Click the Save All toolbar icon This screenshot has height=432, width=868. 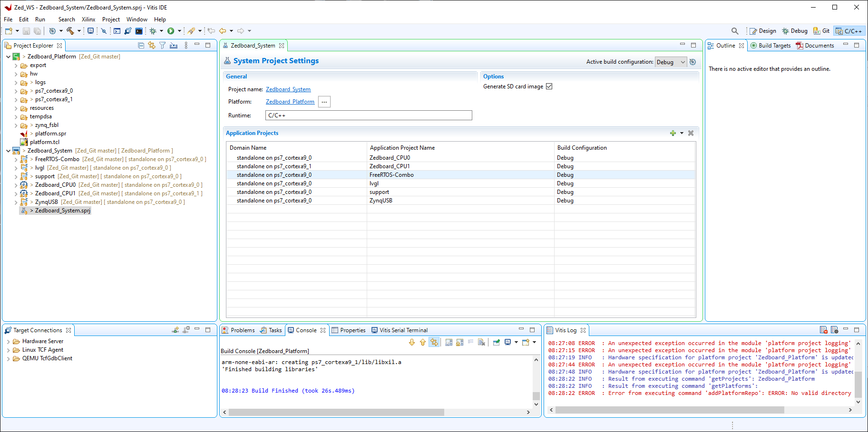tap(37, 31)
